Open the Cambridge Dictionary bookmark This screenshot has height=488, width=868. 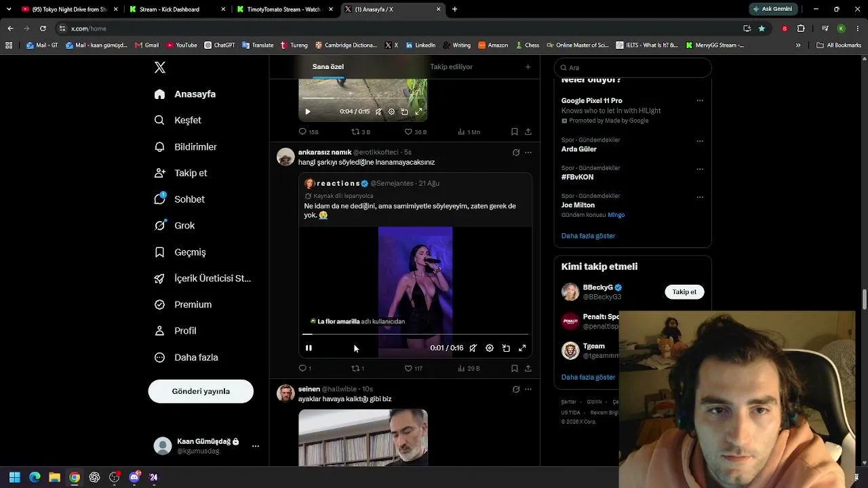346,45
